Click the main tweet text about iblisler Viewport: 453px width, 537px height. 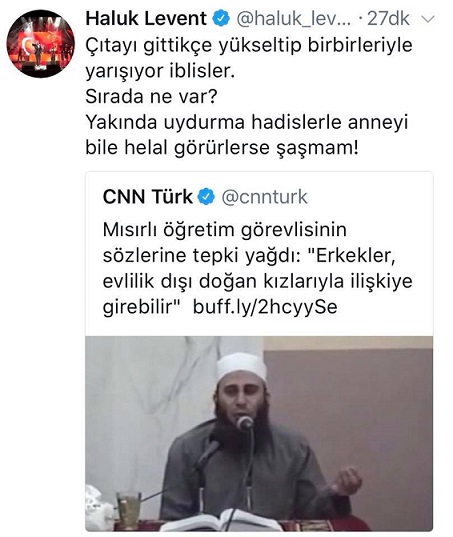[x=249, y=97]
